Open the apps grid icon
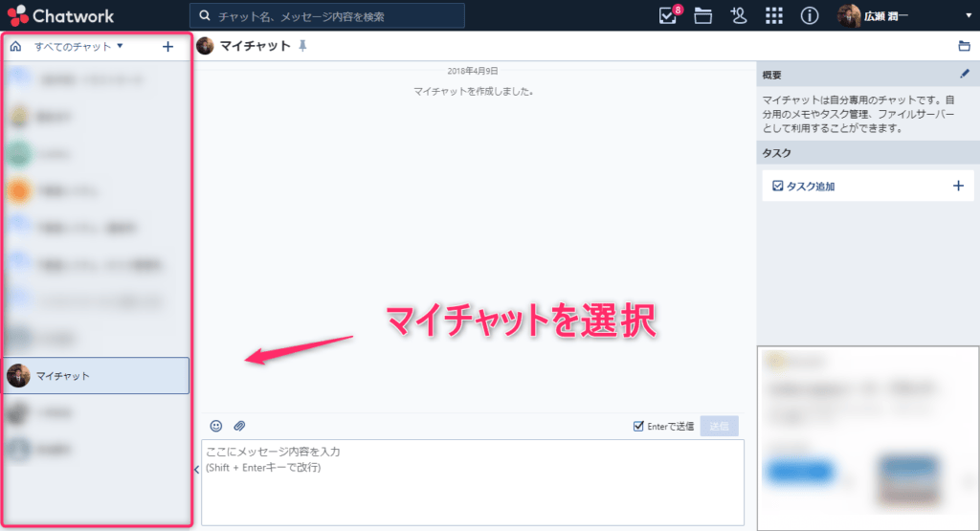The width and height of the screenshot is (980, 531). point(773,15)
